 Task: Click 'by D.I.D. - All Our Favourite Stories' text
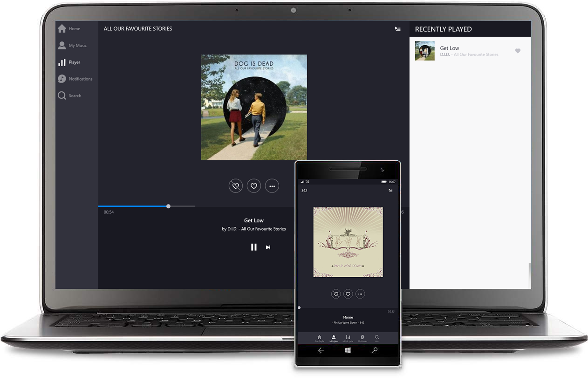pyautogui.click(x=254, y=229)
